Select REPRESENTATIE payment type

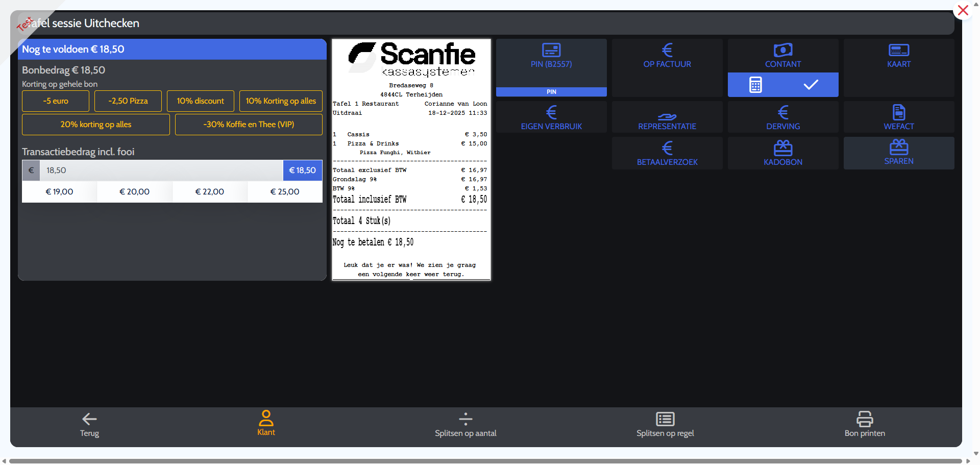667,117
